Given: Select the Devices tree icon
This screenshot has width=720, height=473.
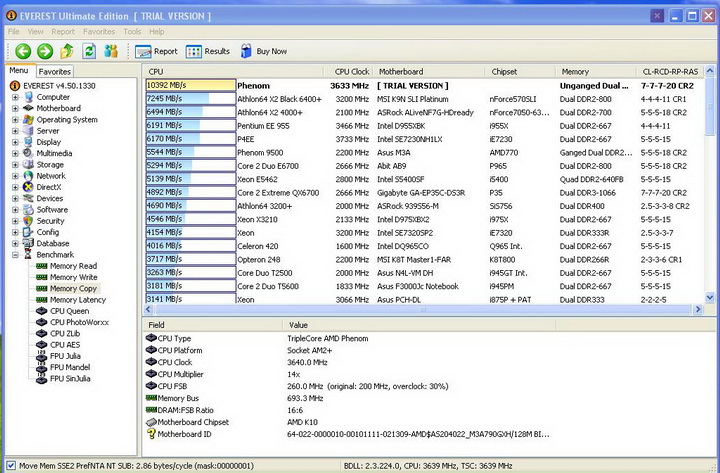Looking at the screenshot, I should [28, 198].
